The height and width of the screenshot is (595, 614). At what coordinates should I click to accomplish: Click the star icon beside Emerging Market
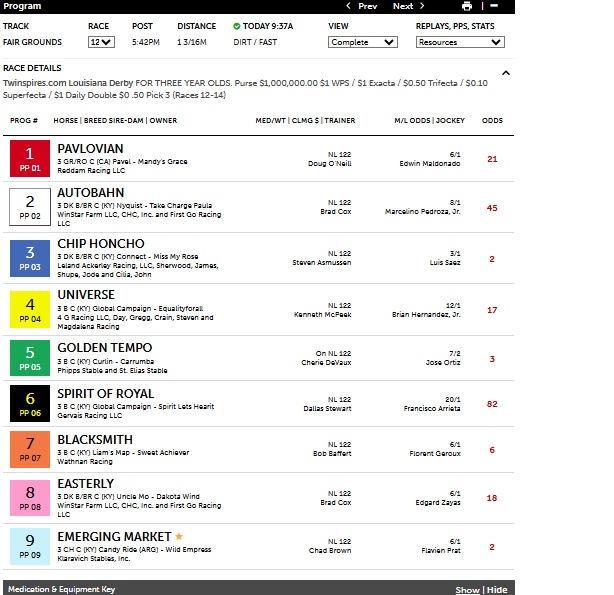[x=180, y=537]
